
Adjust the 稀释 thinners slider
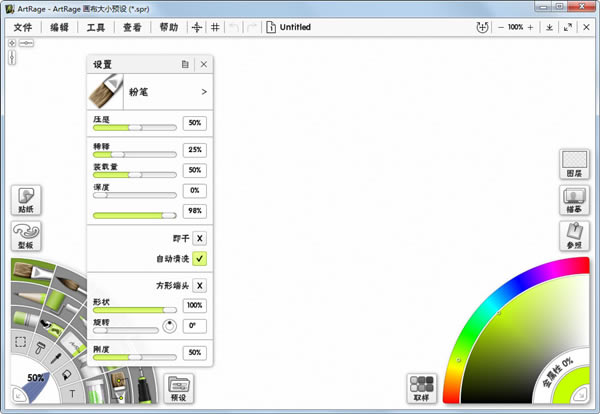(x=135, y=155)
